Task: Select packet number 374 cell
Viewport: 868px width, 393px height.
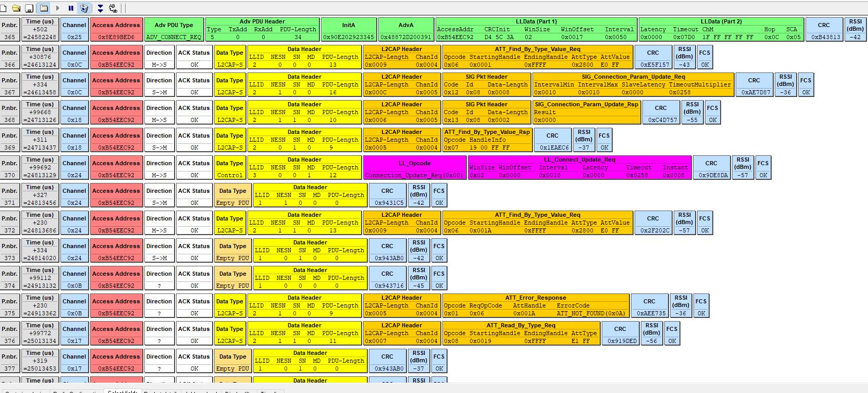Action: click(x=10, y=278)
